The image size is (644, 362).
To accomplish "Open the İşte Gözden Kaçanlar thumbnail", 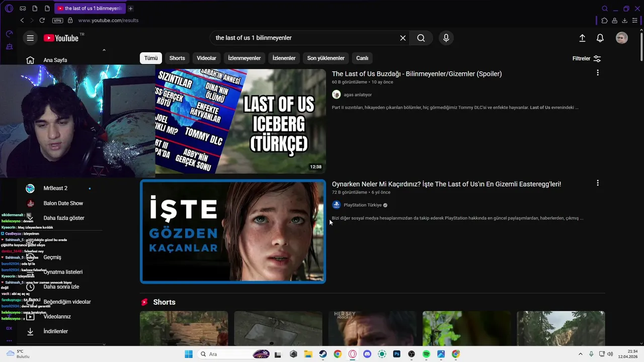I will point(233,231).
